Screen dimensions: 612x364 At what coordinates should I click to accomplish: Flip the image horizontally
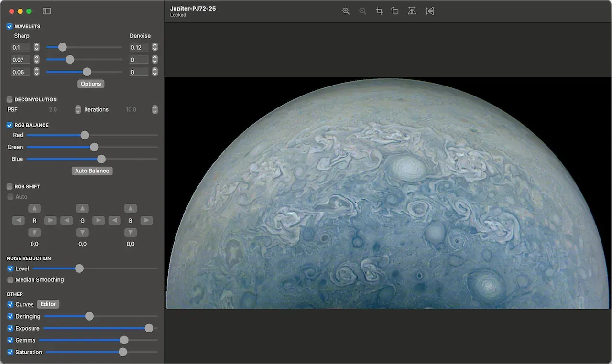[x=412, y=11]
